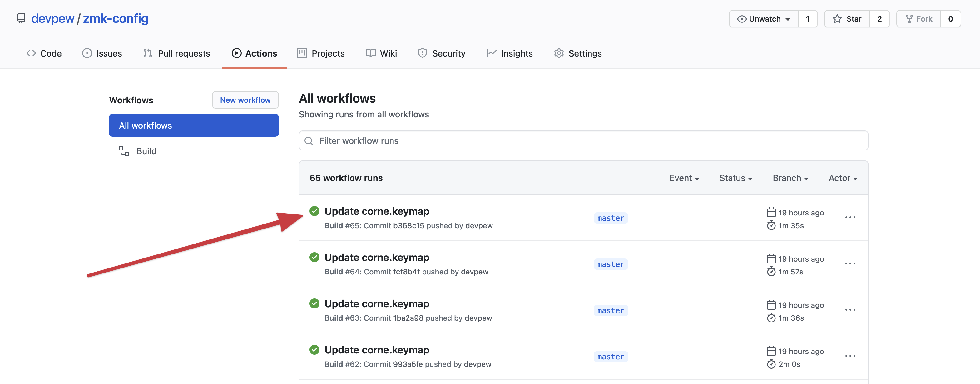Open the Insights tab

510,54
